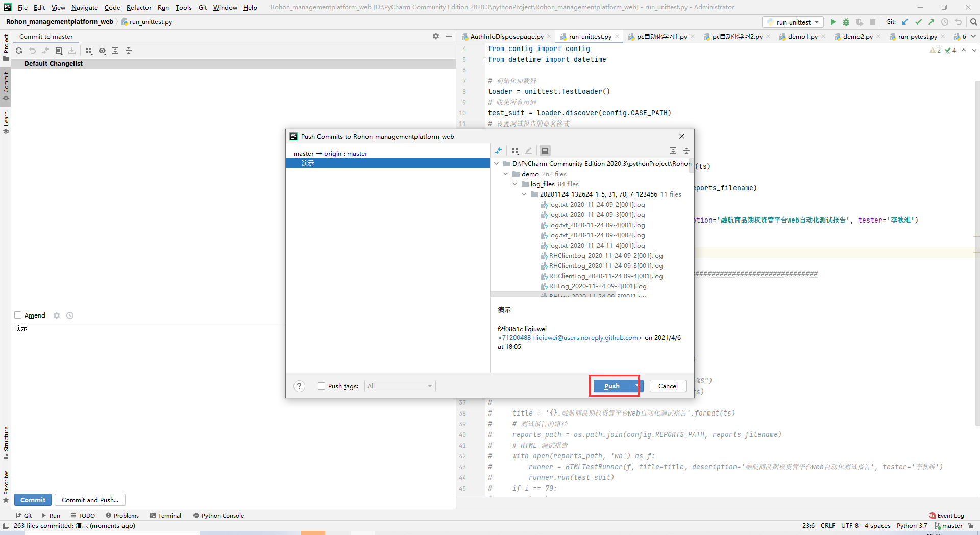Collapse all files in the Push dialog tree
Screen dimensions: 980x535
pos(687,151)
